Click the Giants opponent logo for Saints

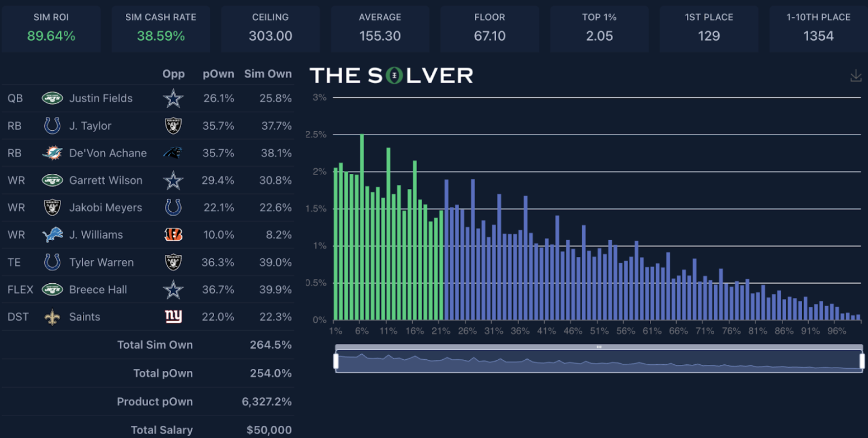coord(173,317)
